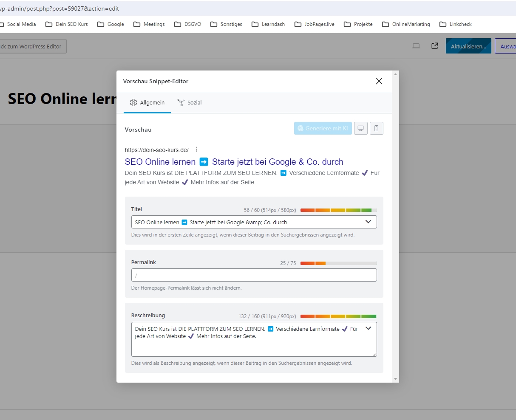Click the SEO preview title link
Image resolution: width=516 pixels, height=420 pixels.
click(x=234, y=162)
